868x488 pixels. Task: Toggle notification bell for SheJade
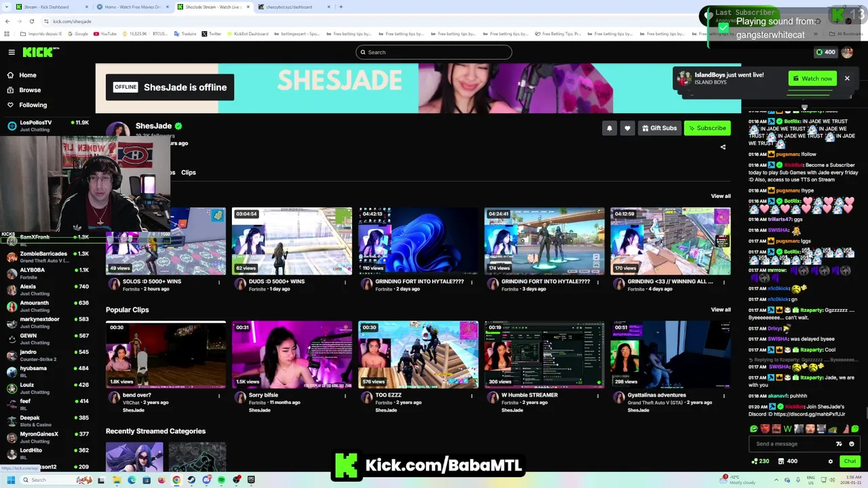tap(609, 128)
